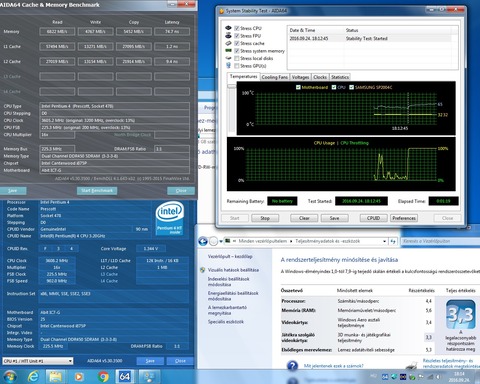The height and width of the screenshot is (384, 480).
Task: Switch to the Cooling Fans tab
Action: (274, 77)
